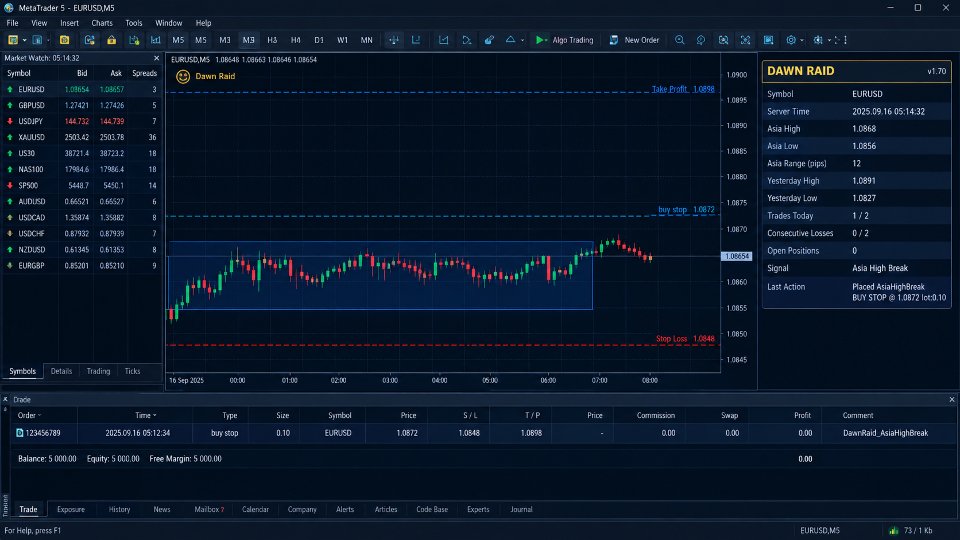This screenshot has height=540, width=960.
Task: Click the New Chart icon in toolbar
Action: coord(12,40)
